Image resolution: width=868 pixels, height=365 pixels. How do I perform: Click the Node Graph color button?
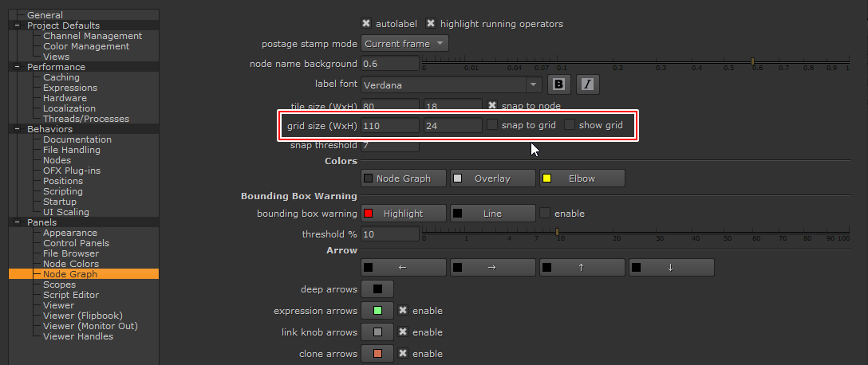tap(404, 179)
